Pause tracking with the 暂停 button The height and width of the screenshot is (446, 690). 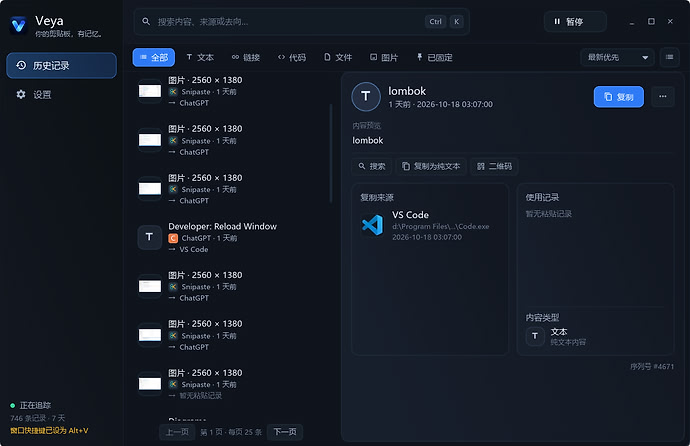click(x=575, y=22)
